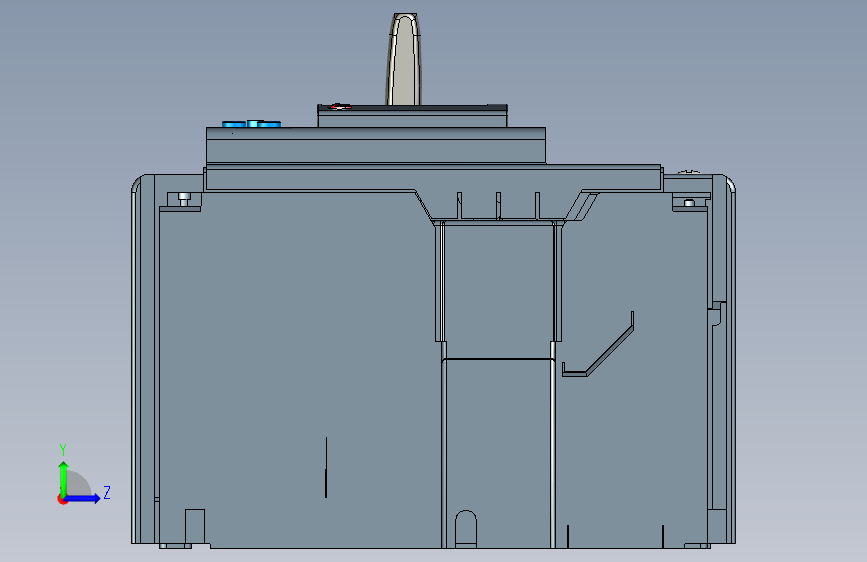Pick the arched slot at the bottom center of the housing
The image size is (867, 562).
466,529
